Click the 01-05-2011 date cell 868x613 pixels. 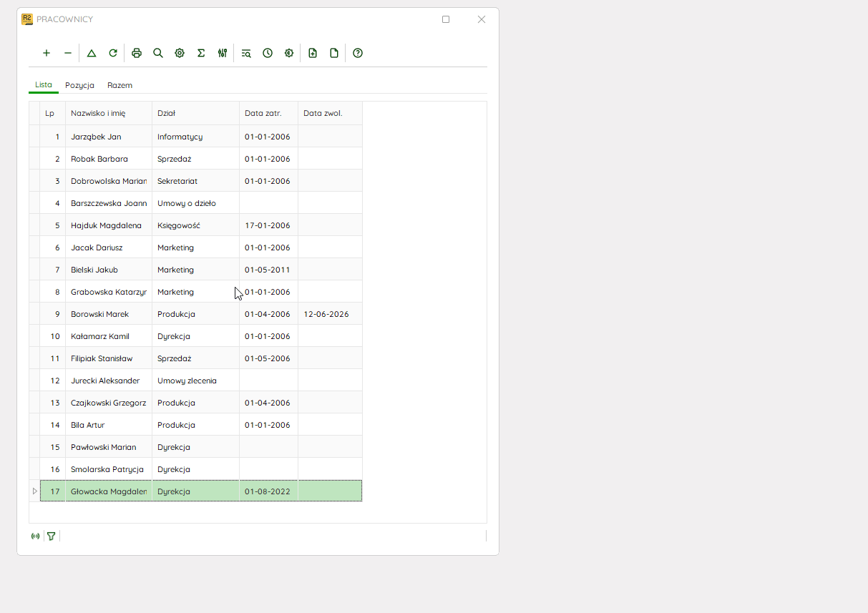[269, 270]
